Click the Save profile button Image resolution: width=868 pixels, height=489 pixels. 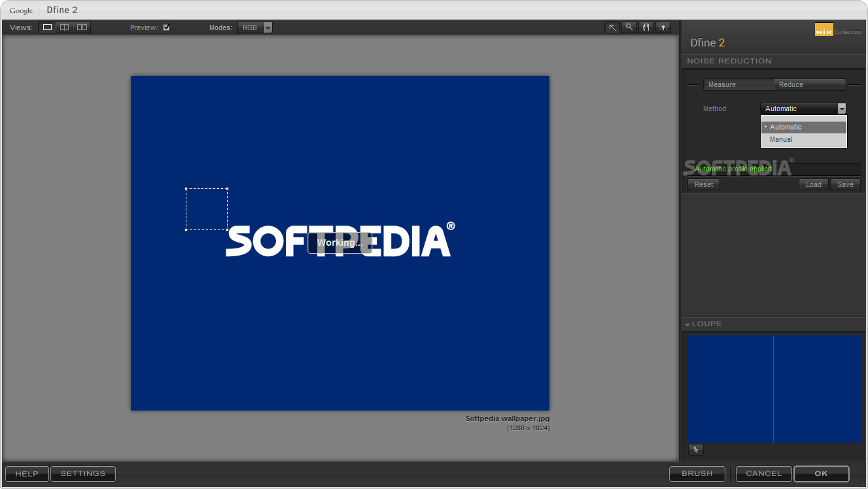[845, 184]
